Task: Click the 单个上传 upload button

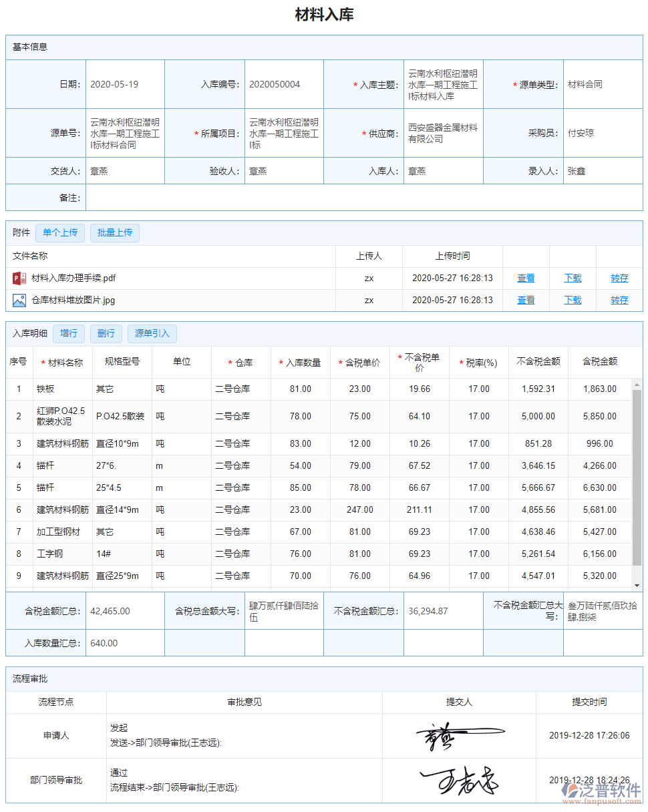Action: pyautogui.click(x=60, y=232)
